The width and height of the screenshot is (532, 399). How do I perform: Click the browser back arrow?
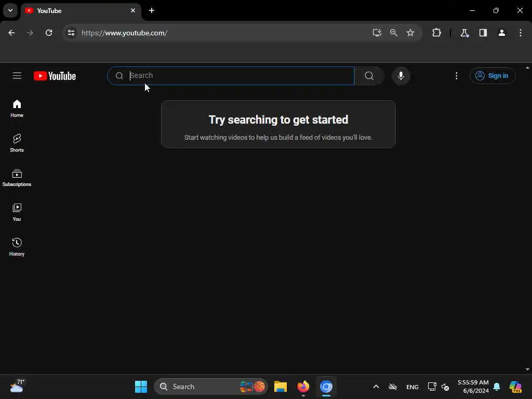tap(11, 33)
